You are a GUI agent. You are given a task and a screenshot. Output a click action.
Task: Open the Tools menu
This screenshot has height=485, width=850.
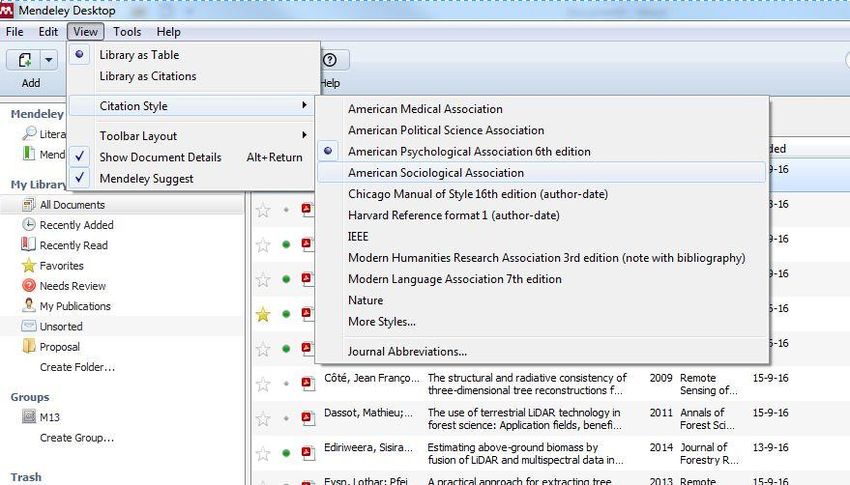[x=127, y=31]
